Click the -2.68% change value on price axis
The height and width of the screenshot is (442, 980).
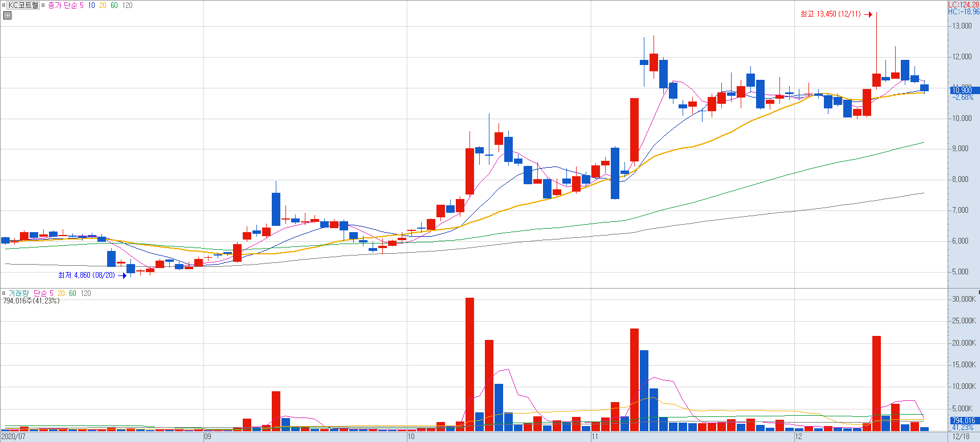point(962,98)
